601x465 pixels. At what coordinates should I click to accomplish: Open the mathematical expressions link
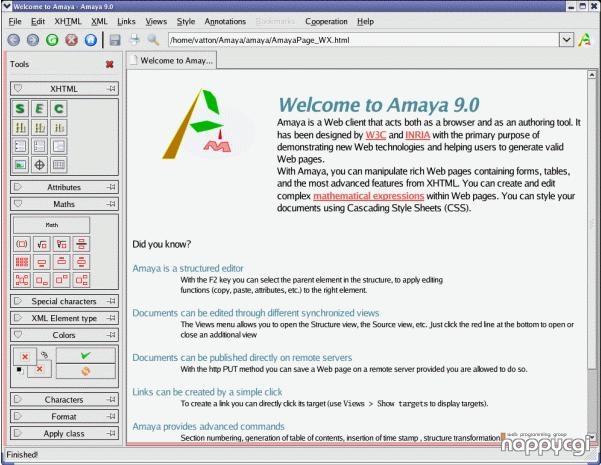tap(368, 196)
